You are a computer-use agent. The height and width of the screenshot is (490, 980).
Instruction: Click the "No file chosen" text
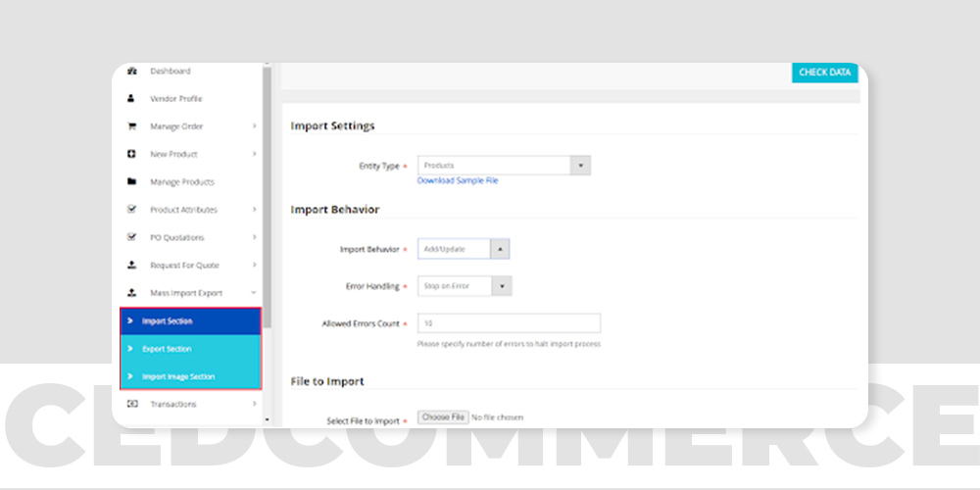(498, 417)
